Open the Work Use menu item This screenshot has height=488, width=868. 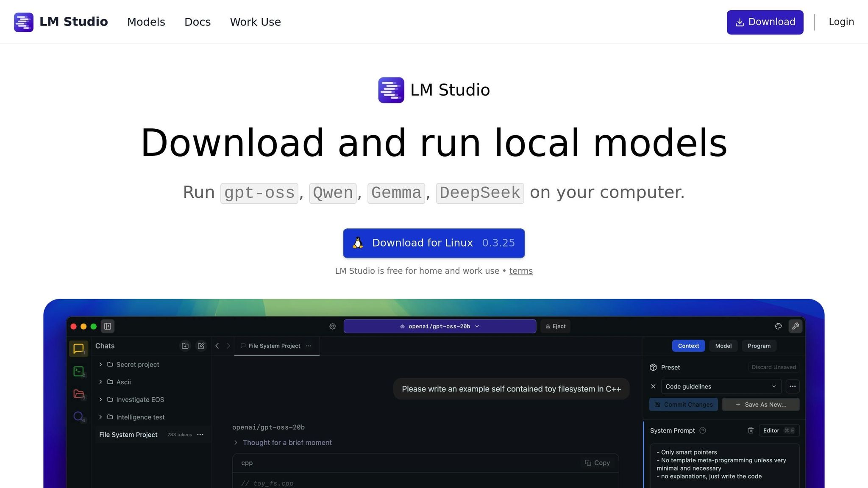pos(255,22)
